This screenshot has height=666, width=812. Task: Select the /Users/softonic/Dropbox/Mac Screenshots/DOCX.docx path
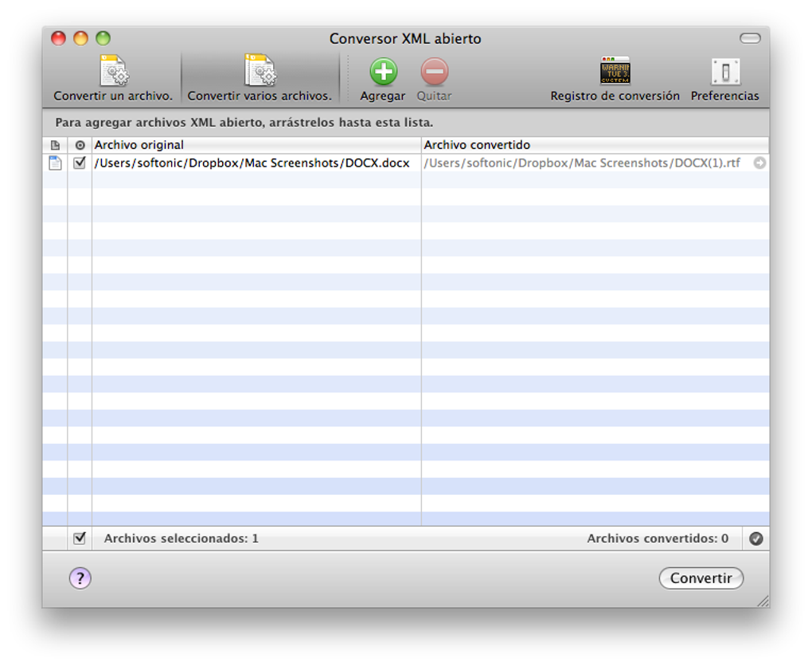[x=252, y=163]
